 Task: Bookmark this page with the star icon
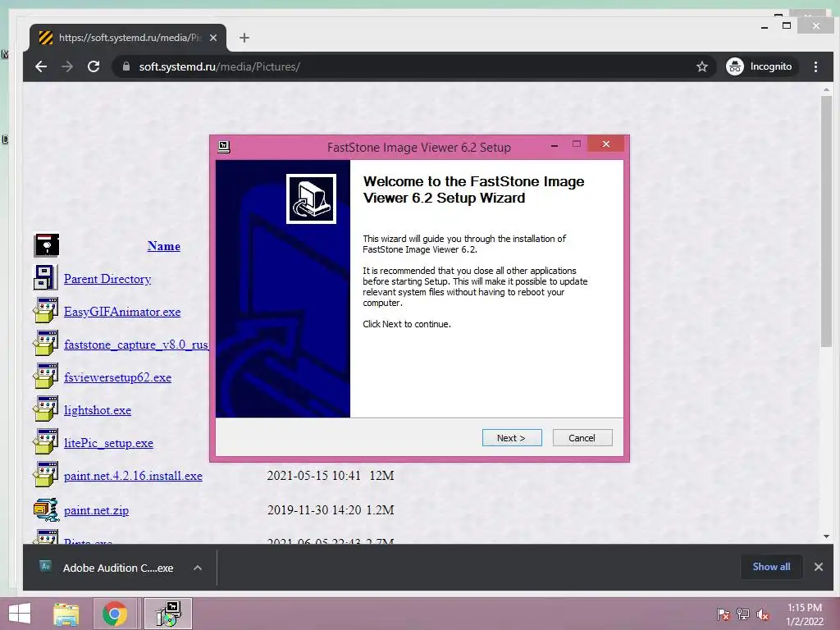[702, 66]
